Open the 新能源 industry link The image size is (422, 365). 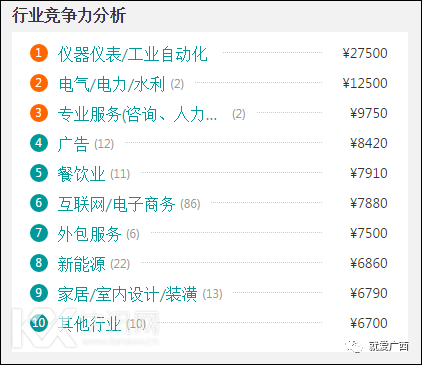(82, 264)
